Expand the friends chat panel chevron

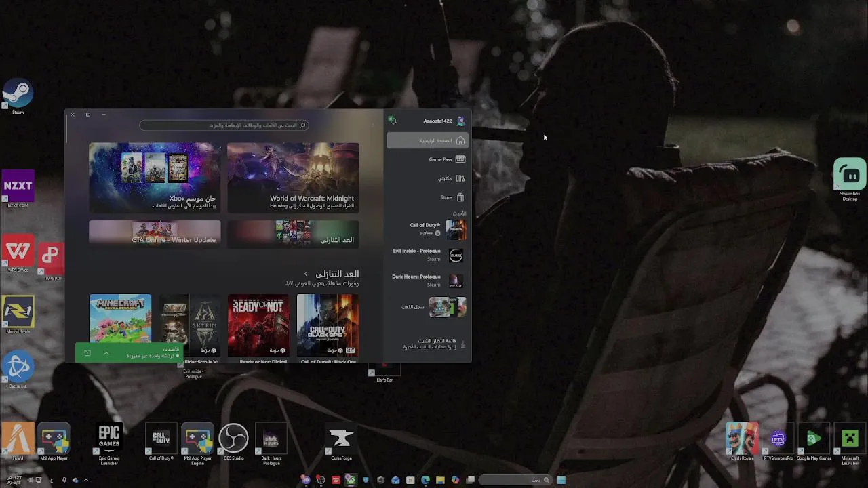click(106, 353)
